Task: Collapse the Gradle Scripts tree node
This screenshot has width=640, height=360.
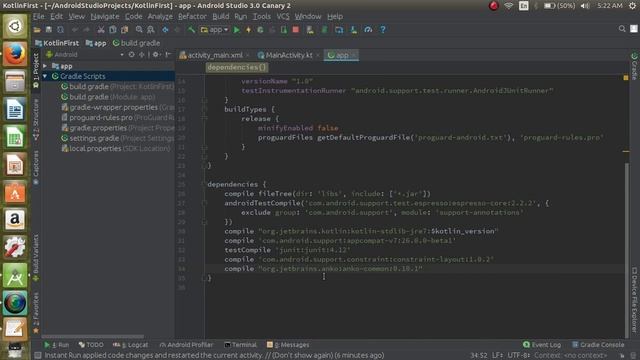Action: tap(45, 76)
